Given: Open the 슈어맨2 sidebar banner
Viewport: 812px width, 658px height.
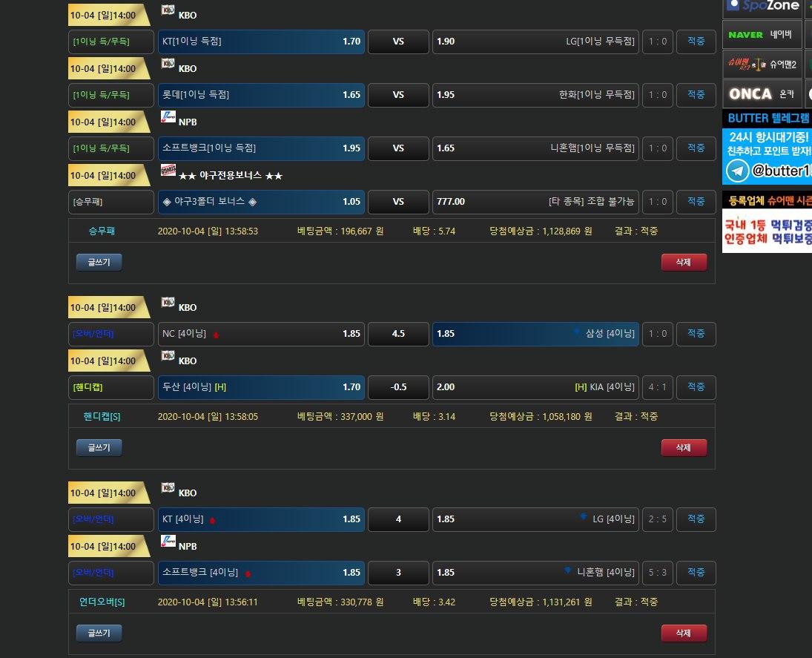Looking at the screenshot, I should click(x=762, y=65).
